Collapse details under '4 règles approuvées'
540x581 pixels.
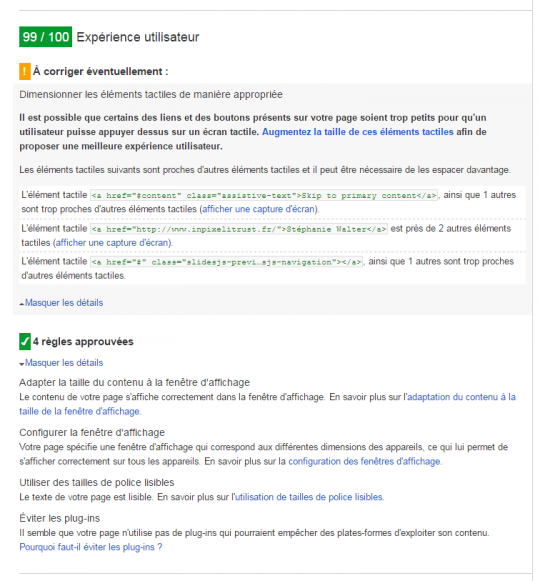point(64,363)
